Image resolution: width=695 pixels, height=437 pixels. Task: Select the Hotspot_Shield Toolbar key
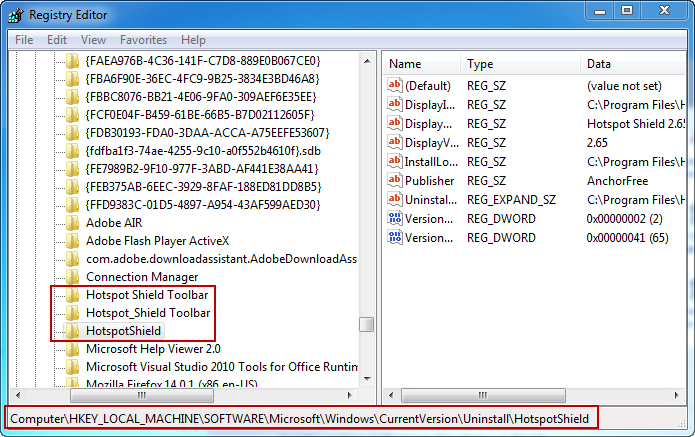pos(148,313)
